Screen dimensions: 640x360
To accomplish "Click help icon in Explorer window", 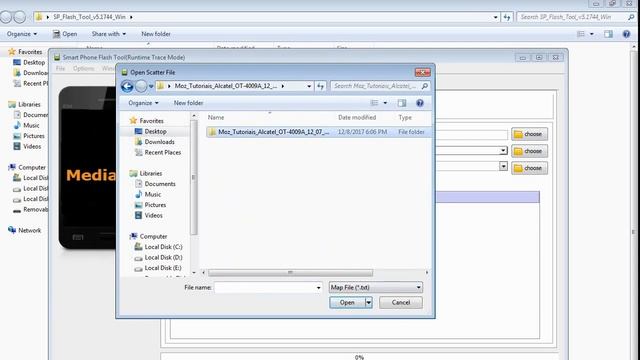I will (626, 34).
